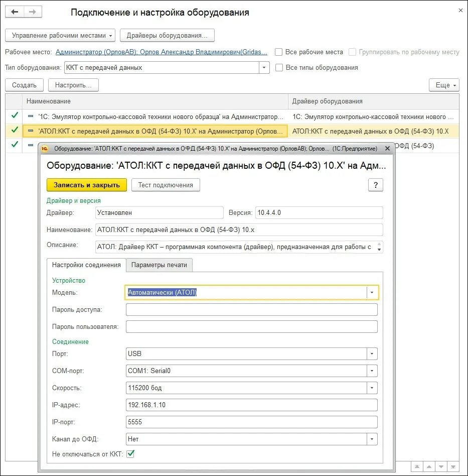Viewport: 468px width, 476px height.
Task: Toggle the Группировать по рабочему месту checkbox
Action: (352, 52)
